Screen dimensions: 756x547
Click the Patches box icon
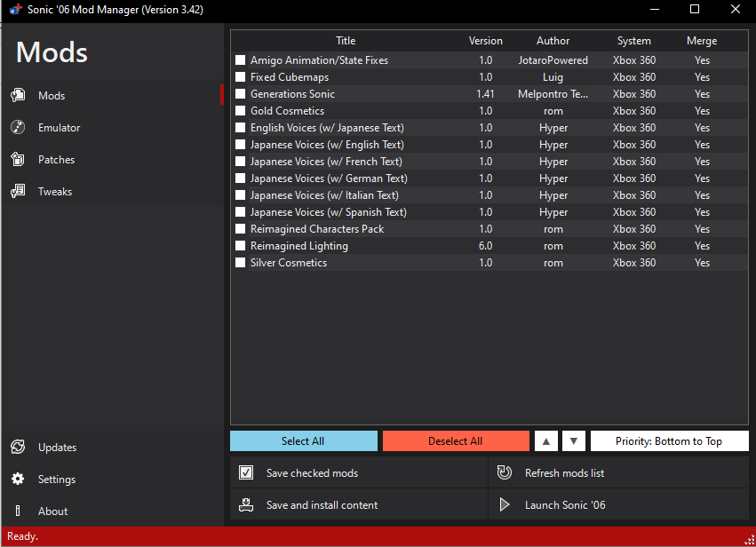[18, 159]
